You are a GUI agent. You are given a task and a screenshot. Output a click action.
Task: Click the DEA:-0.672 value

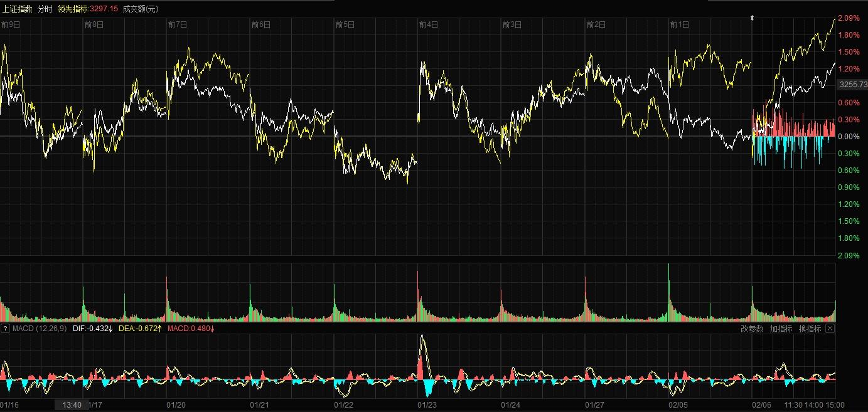(x=141, y=329)
